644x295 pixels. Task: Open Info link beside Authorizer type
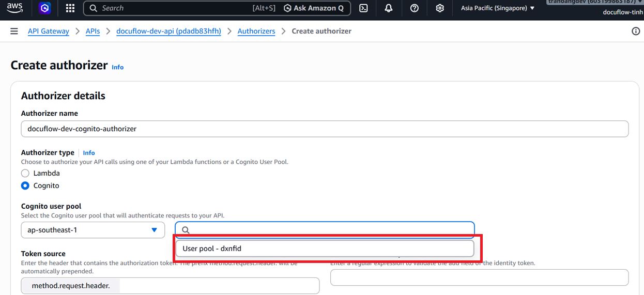[x=89, y=153]
